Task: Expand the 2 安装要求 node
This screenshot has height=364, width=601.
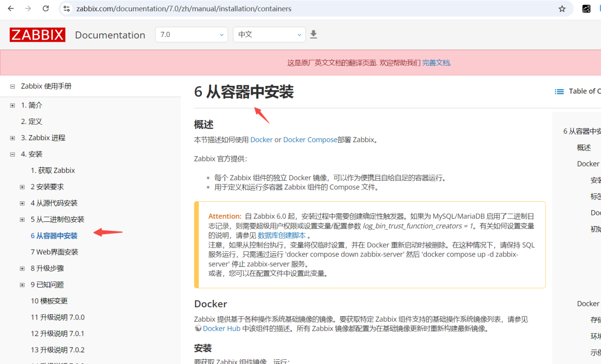Action: 22,187
